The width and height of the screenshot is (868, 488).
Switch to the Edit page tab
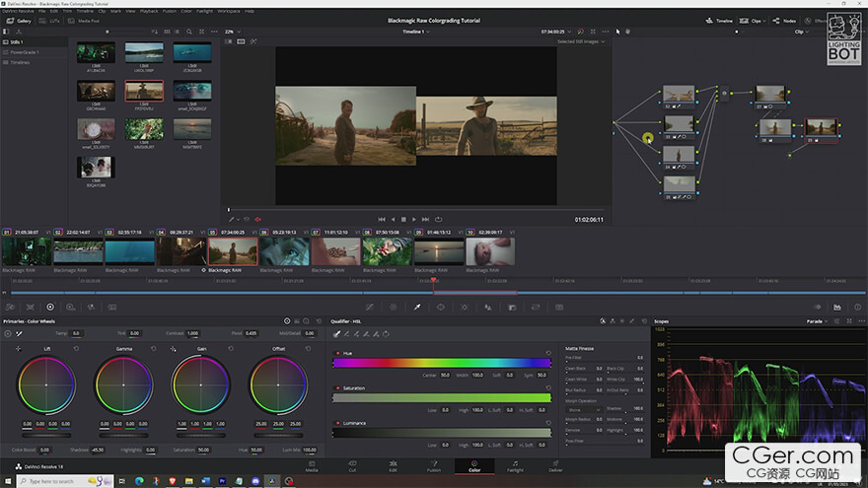[x=393, y=466]
